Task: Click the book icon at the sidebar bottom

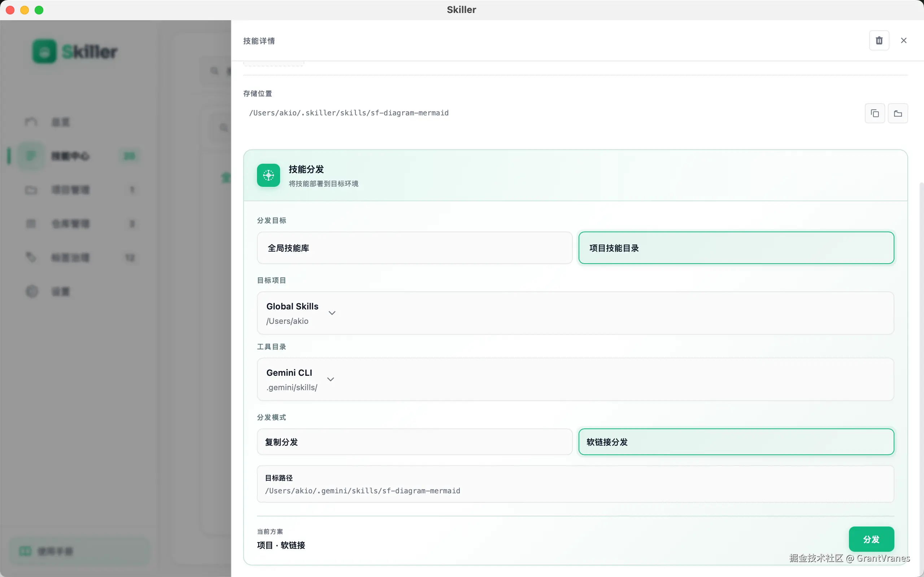Action: point(25,551)
